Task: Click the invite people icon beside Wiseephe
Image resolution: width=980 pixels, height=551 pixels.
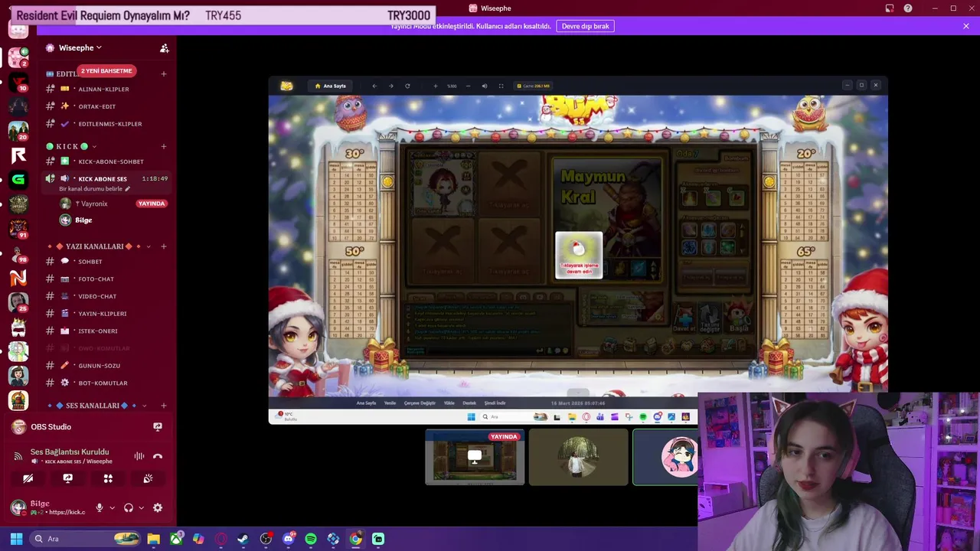Action: click(x=164, y=47)
